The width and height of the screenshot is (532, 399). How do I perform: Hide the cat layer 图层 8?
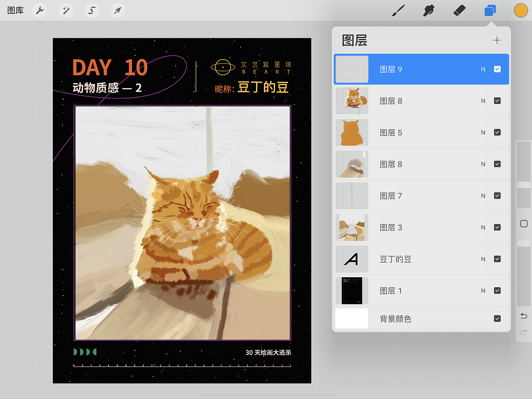(x=497, y=101)
